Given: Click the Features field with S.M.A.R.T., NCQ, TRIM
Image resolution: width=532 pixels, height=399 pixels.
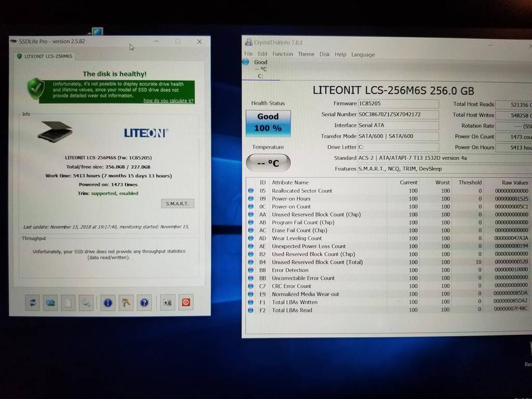Looking at the screenshot, I should pos(445,169).
